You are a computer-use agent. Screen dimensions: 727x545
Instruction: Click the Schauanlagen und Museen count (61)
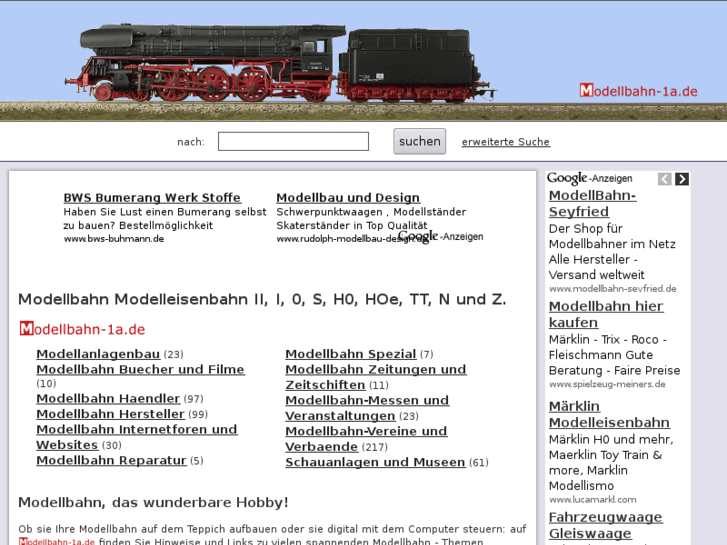click(479, 462)
